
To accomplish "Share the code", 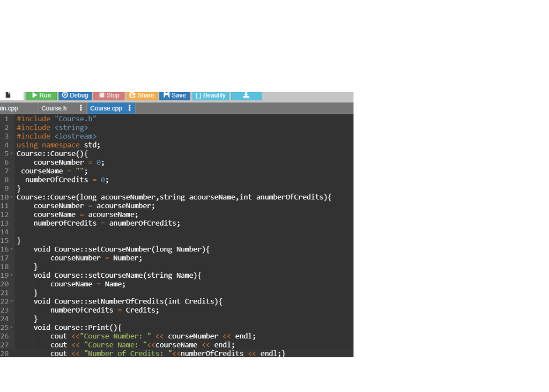I will [x=142, y=95].
